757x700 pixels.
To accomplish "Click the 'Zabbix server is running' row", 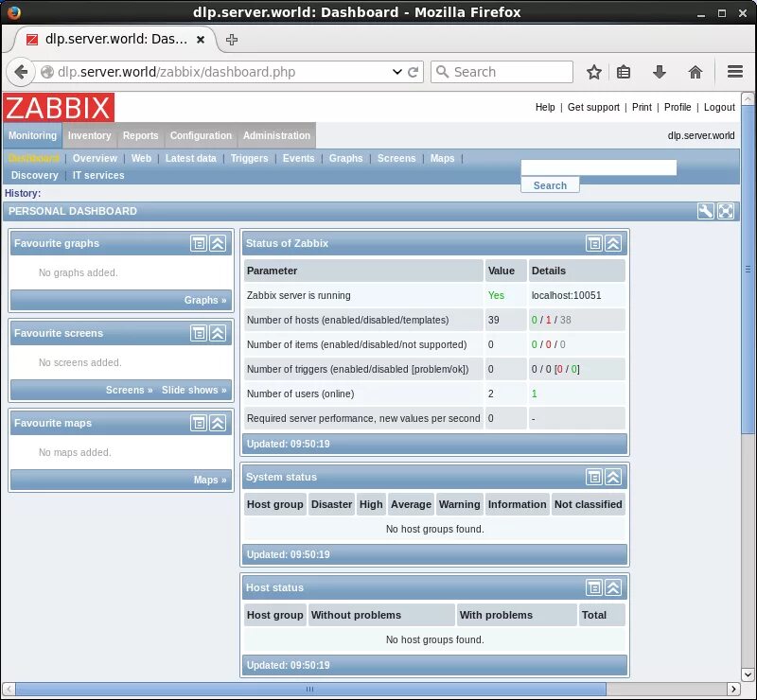I will pos(434,295).
